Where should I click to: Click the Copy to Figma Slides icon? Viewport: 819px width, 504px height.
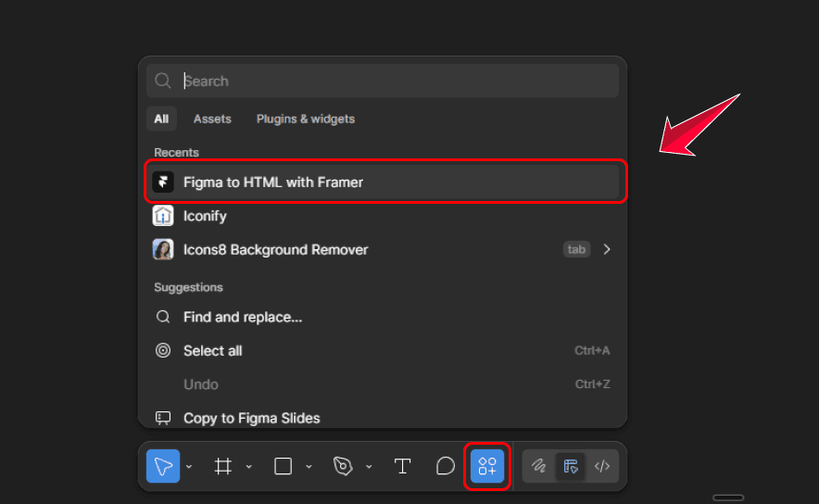click(x=163, y=418)
